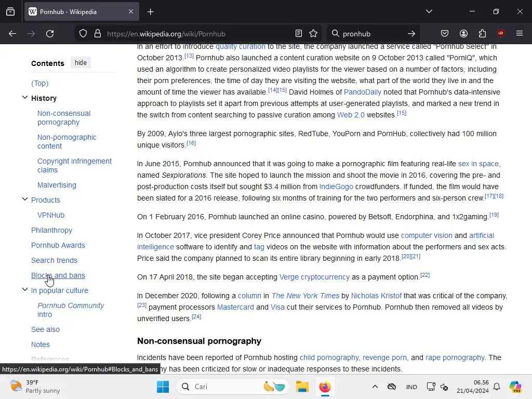This screenshot has height=399, width=532.
Task: Go to Products in contents
Action: (x=46, y=200)
